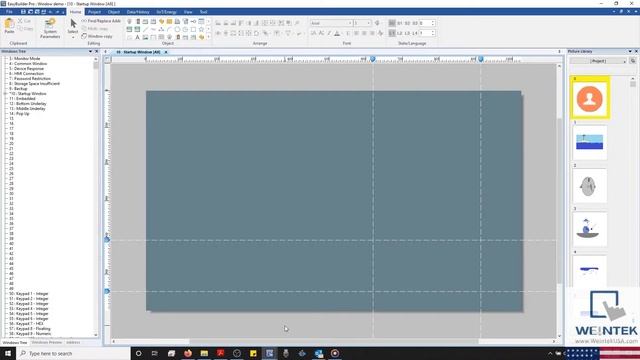Click the Multi-copy button

(95, 29)
